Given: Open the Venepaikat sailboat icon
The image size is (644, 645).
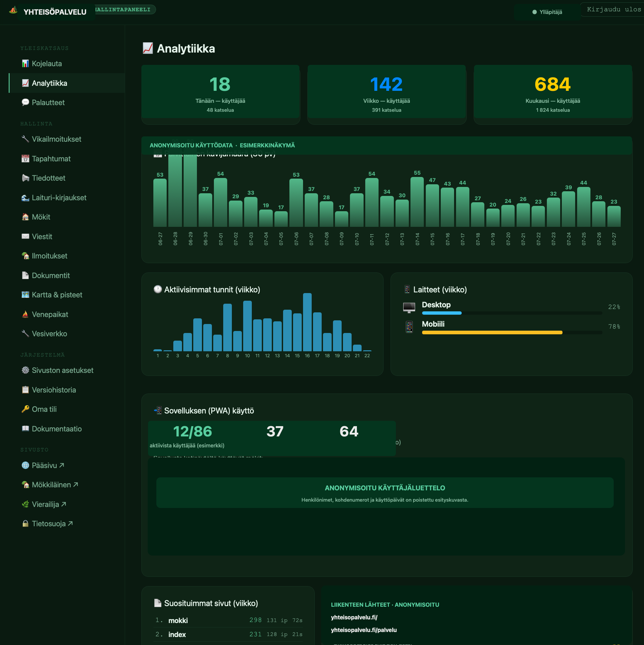Looking at the screenshot, I should coord(25,314).
